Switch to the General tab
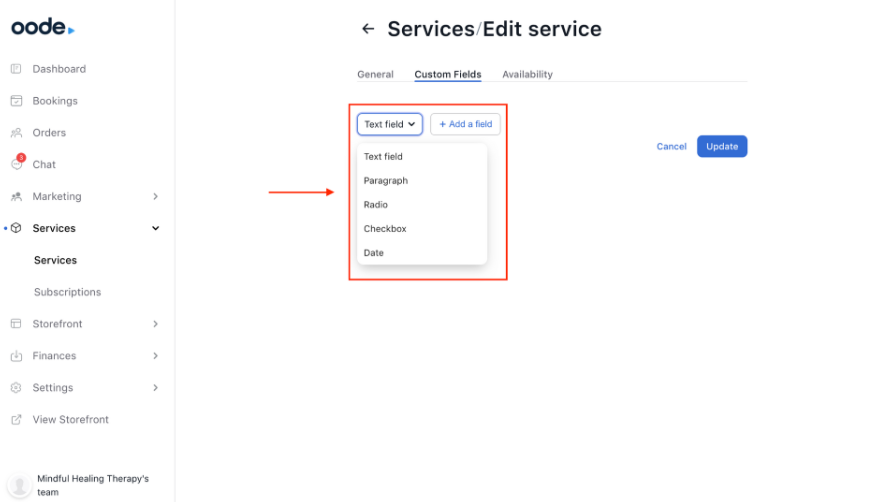Screen dimensions: 896x502 (375, 75)
